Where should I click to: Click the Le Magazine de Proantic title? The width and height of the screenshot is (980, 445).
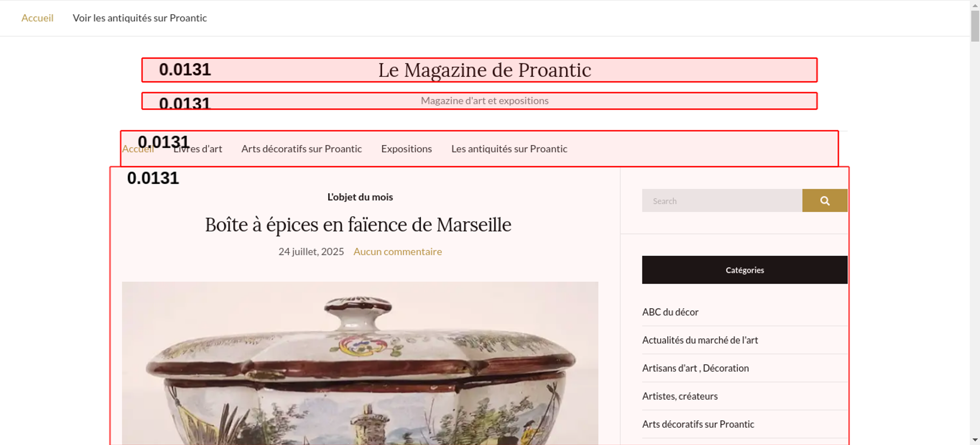point(485,70)
